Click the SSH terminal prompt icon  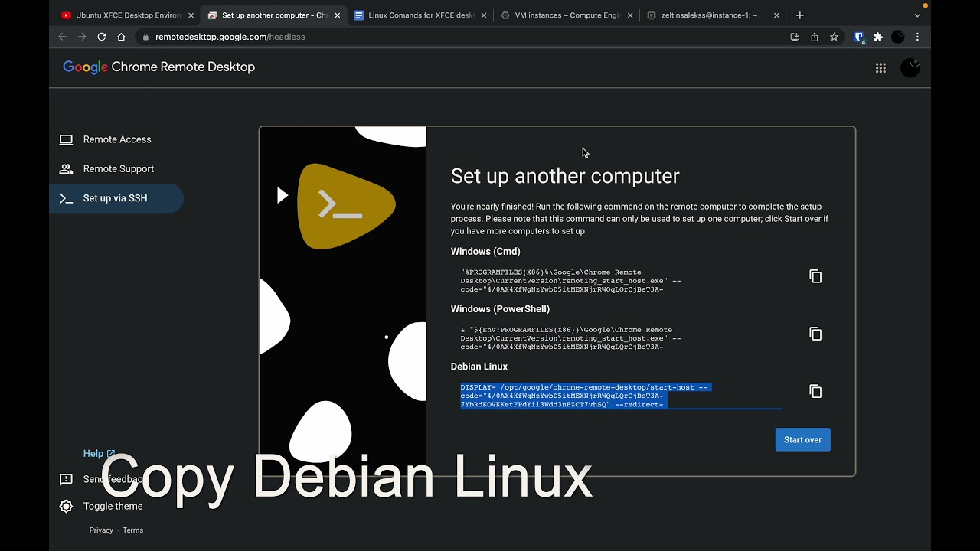(67, 198)
